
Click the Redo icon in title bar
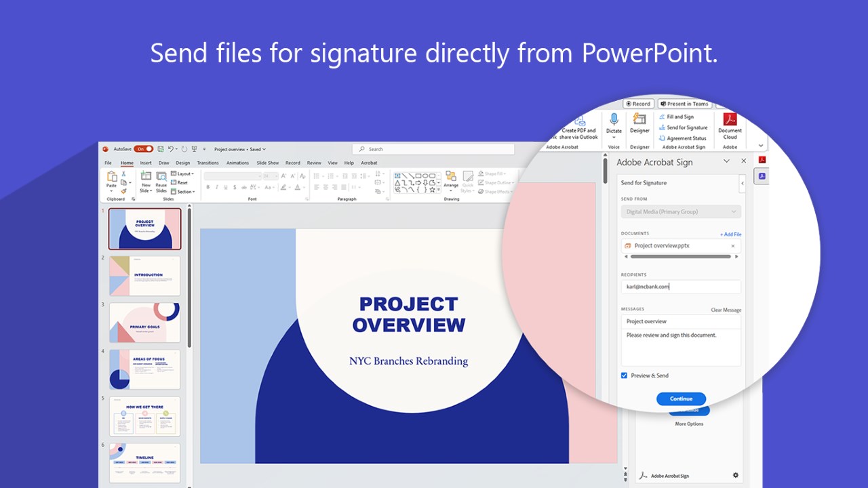[x=184, y=149]
